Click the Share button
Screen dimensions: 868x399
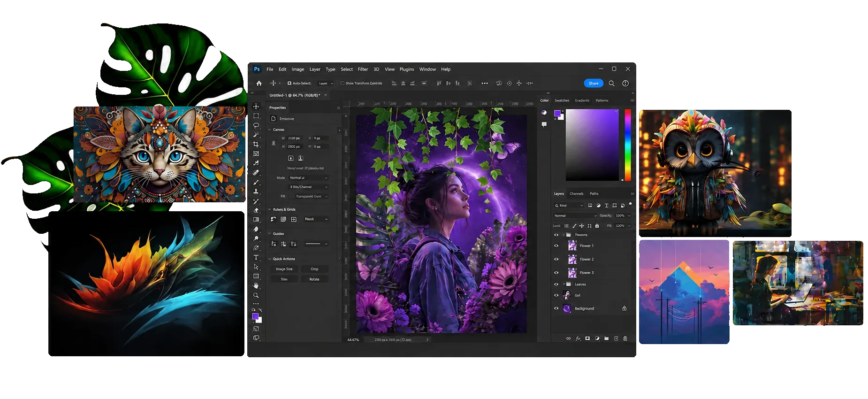pos(594,83)
